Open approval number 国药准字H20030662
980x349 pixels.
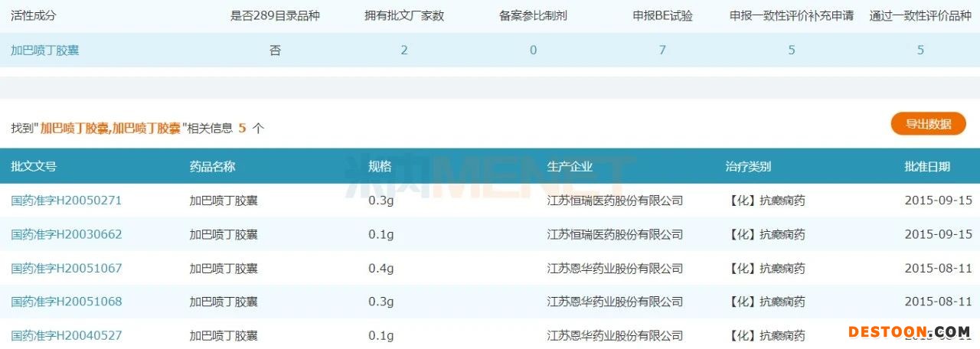(66, 234)
